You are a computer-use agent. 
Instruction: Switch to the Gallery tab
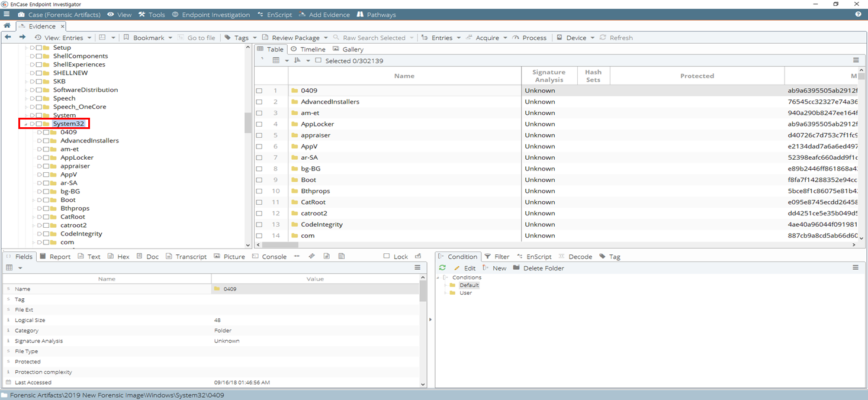coord(348,49)
